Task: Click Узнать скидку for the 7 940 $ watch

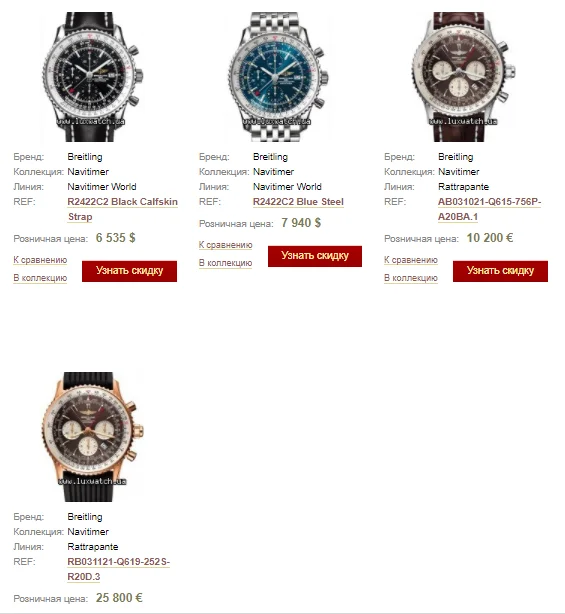Action: (x=315, y=256)
